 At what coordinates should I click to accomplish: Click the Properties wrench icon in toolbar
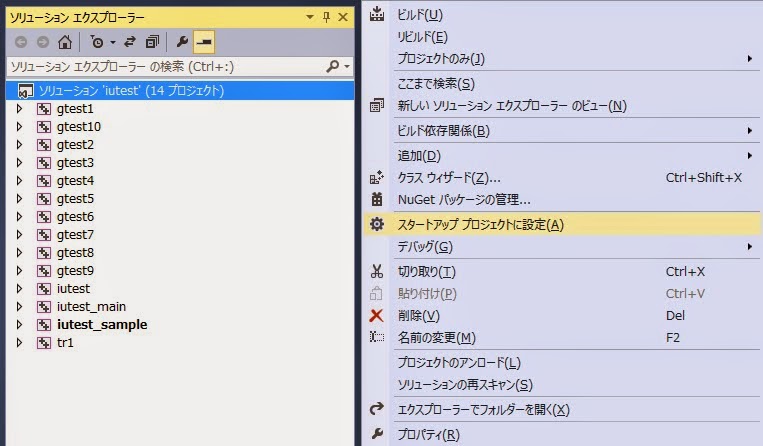click(x=182, y=42)
